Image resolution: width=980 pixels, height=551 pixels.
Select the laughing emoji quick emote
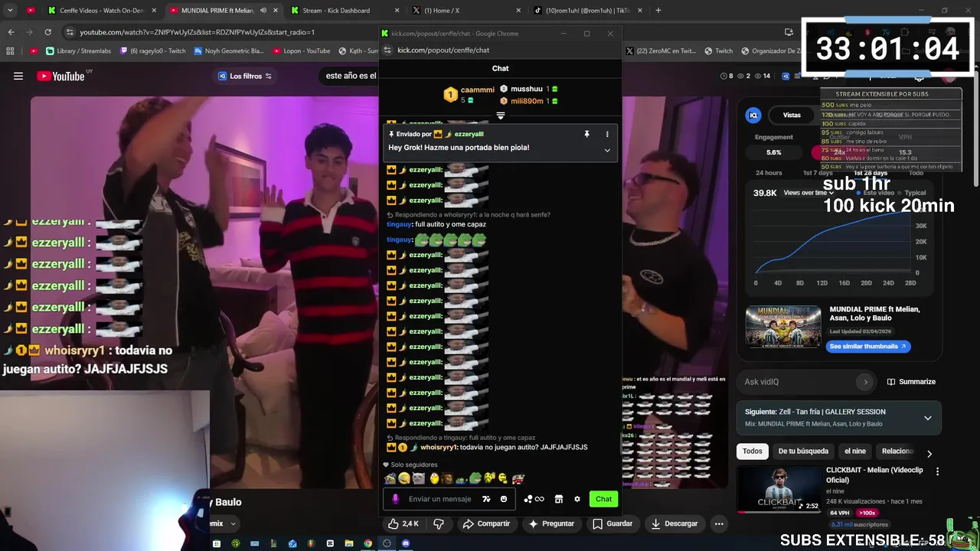[x=404, y=478]
